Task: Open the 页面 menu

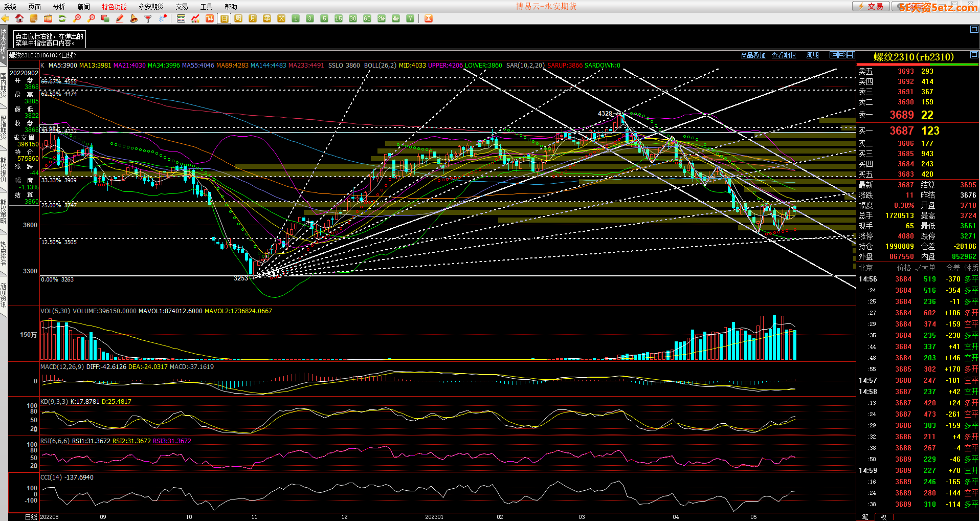Action: coord(35,7)
